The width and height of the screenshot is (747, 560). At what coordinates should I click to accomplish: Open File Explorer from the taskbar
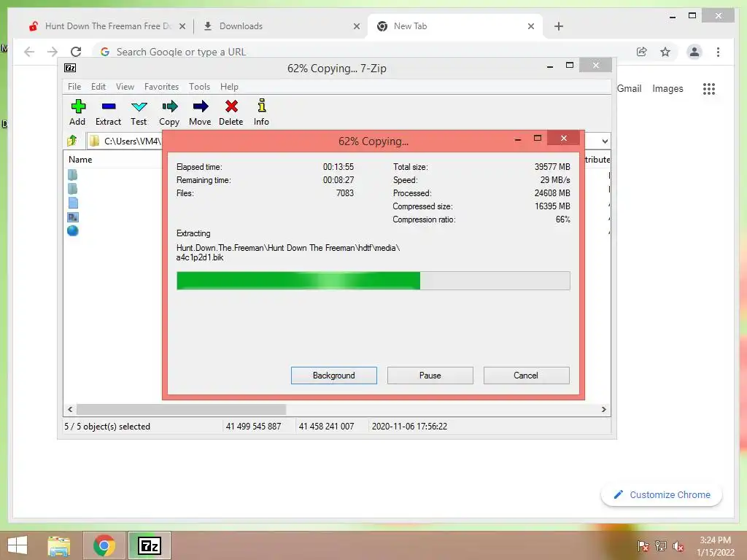point(58,545)
